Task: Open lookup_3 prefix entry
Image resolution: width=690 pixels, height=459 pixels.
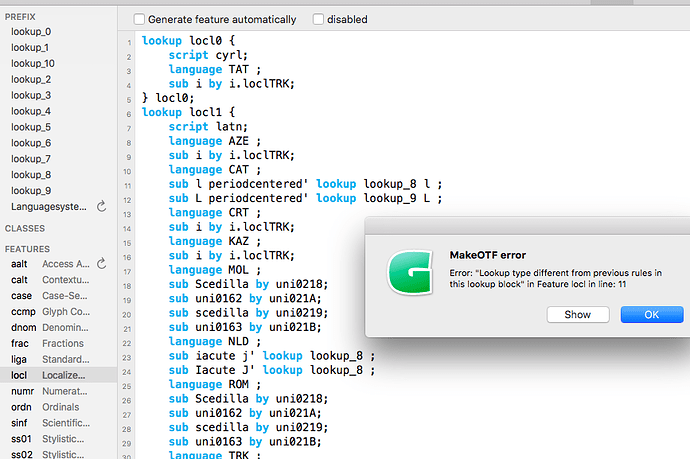Action: click(x=31, y=95)
